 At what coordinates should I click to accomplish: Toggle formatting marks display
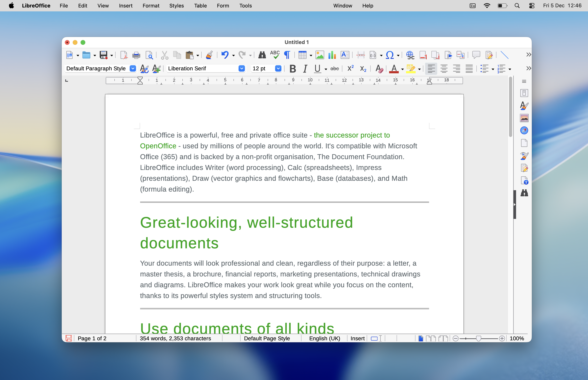(x=287, y=55)
